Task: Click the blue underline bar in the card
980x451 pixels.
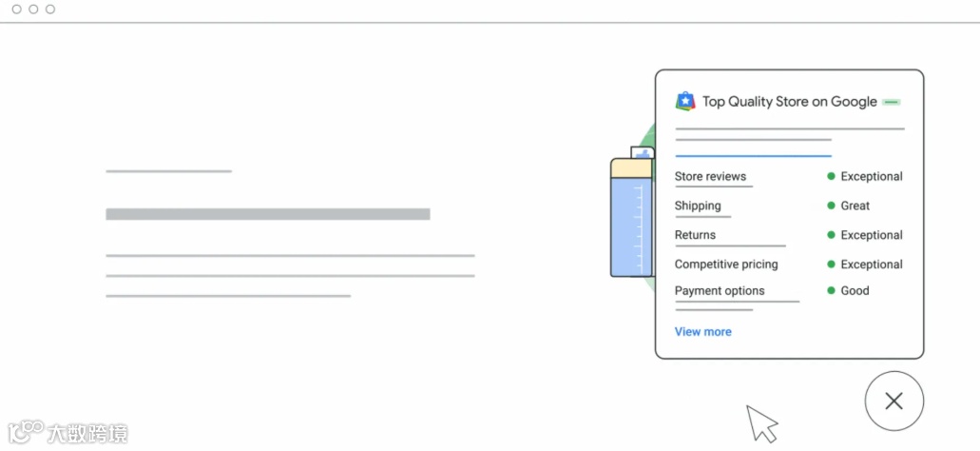Action: [753, 156]
